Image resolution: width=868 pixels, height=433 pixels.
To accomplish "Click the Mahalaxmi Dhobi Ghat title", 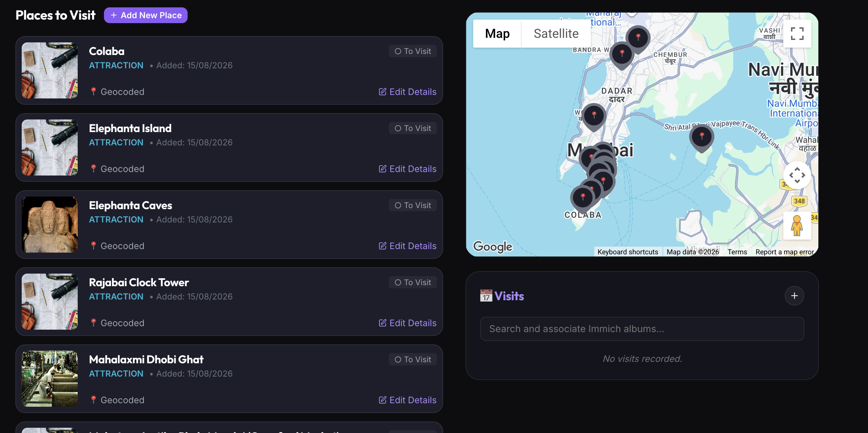I will (x=146, y=359).
